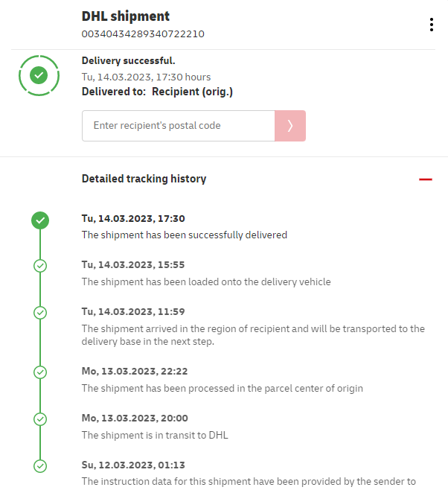Click 'The shipment is in transit to DHL'
Image resolution: width=448 pixels, height=490 pixels.
click(155, 435)
